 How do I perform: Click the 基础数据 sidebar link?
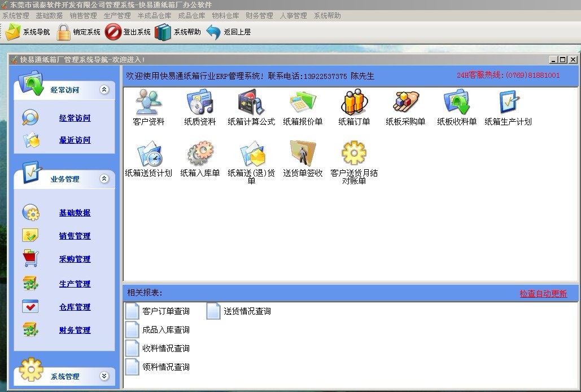point(75,213)
